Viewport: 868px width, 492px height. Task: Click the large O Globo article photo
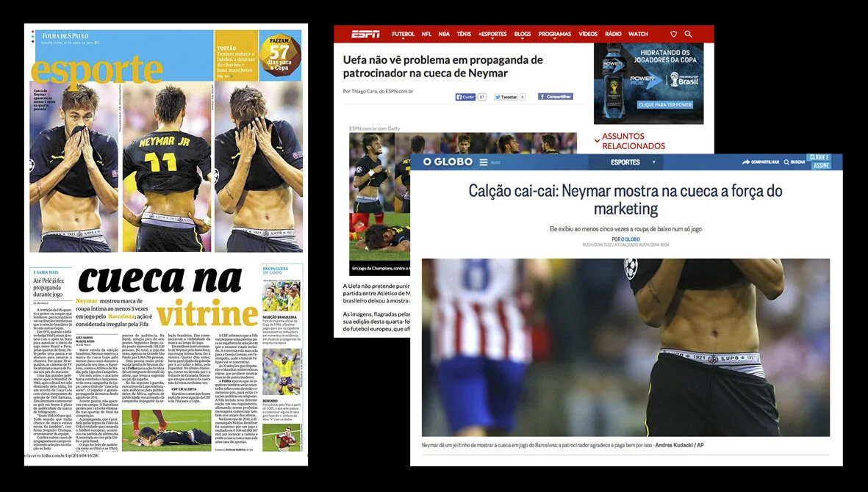[x=625, y=347]
